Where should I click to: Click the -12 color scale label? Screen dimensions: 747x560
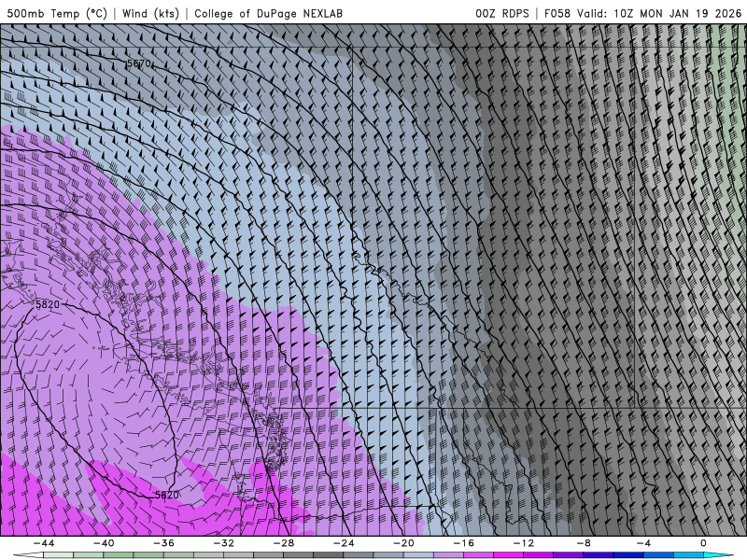tap(524, 543)
